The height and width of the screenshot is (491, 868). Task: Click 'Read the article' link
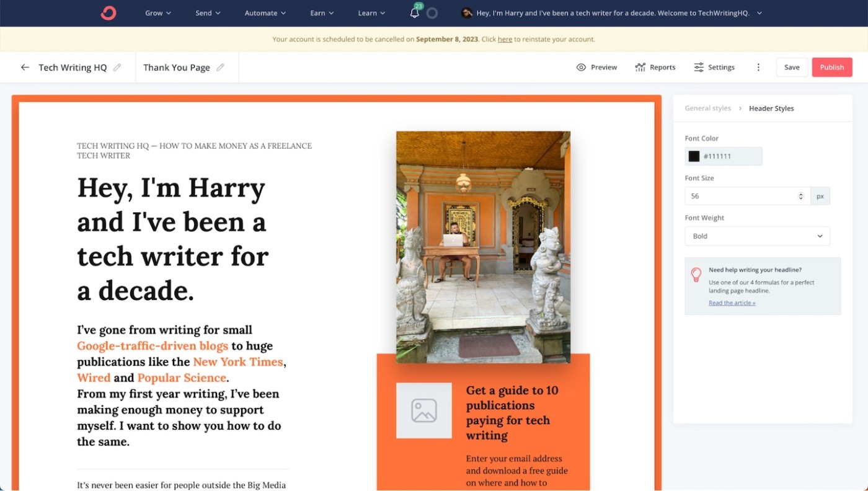(732, 303)
